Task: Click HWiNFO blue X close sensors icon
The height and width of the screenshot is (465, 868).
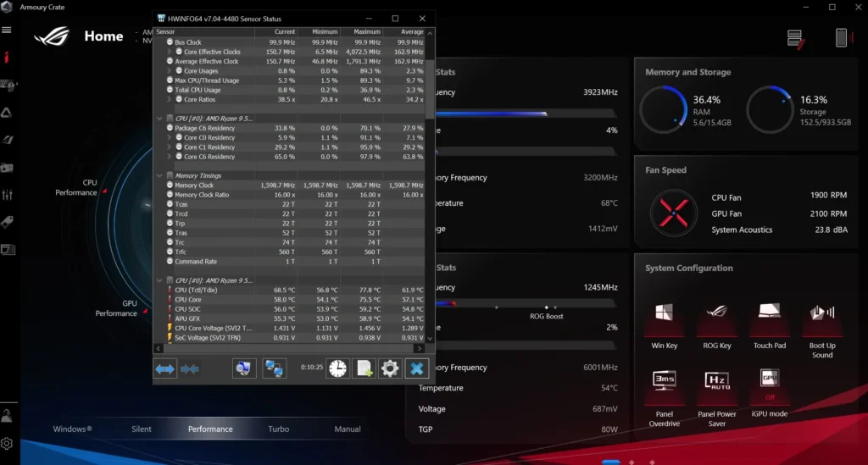Action: point(417,368)
